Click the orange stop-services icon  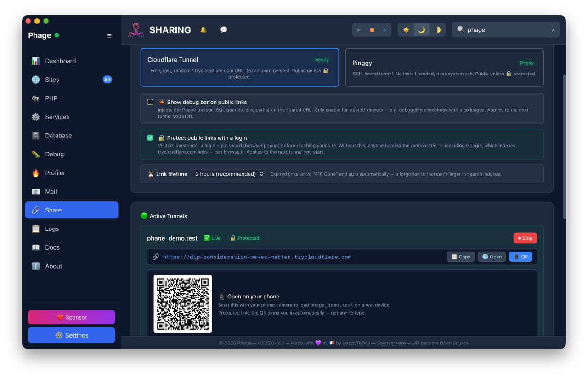point(372,30)
